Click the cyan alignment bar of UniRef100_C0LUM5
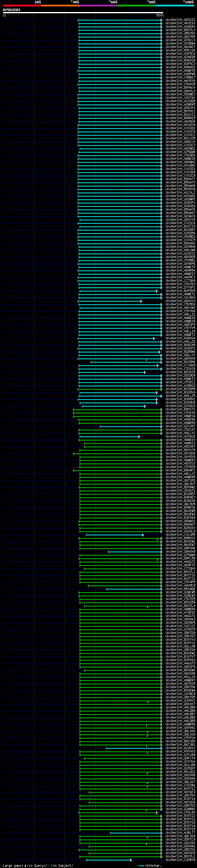197x868 pixels. click(x=115, y=535)
